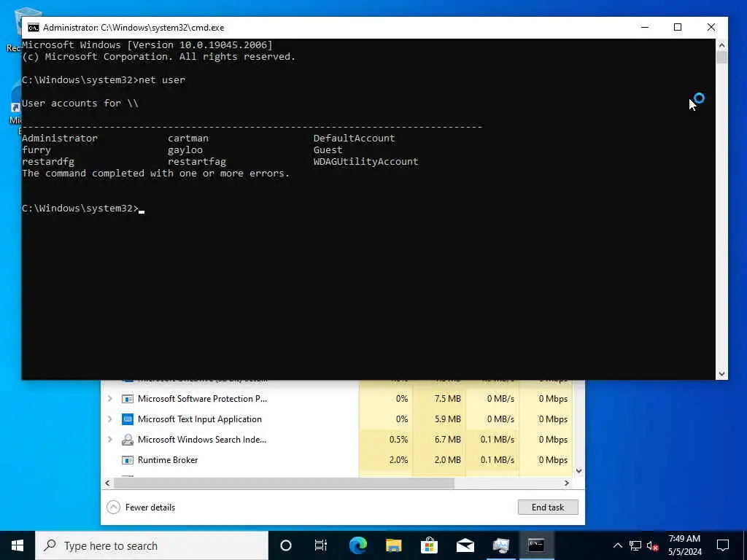Open File Explorer from the taskbar

point(393,545)
